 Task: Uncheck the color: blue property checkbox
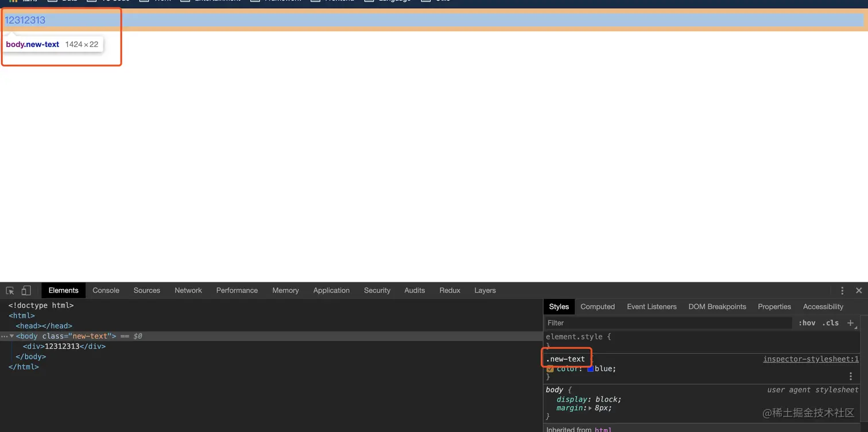[x=550, y=369]
